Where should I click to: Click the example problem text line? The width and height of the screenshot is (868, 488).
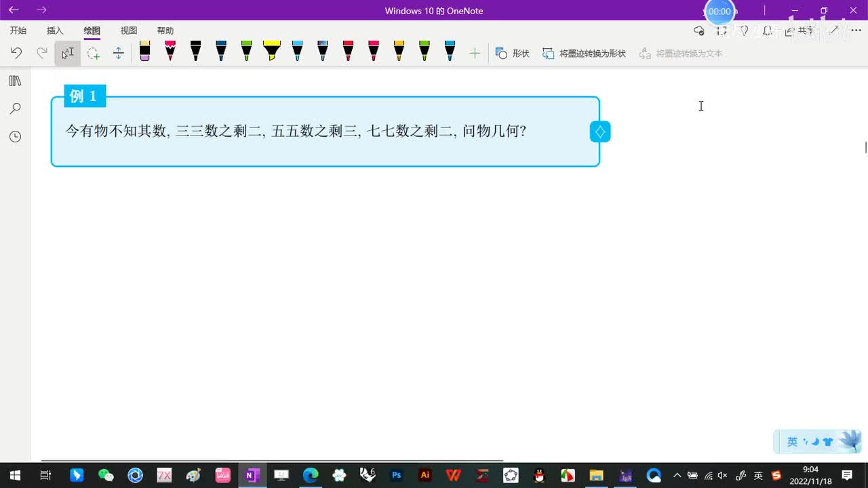296,131
